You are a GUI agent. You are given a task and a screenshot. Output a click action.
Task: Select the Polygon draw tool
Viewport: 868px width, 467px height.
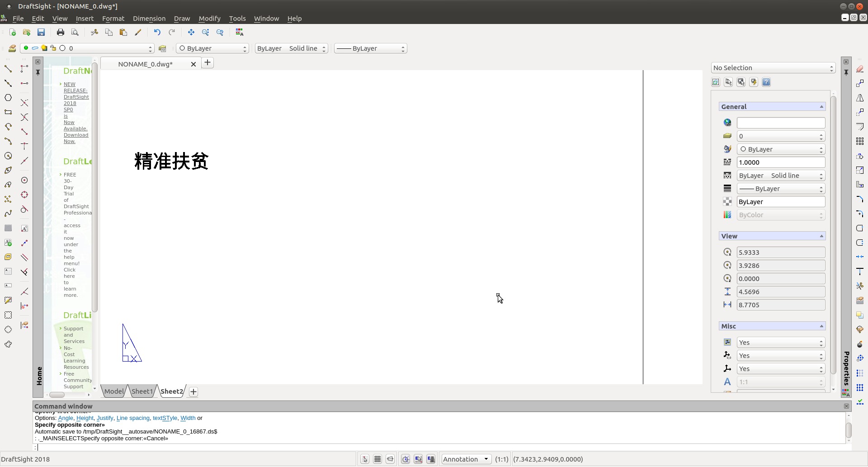(x=8, y=98)
